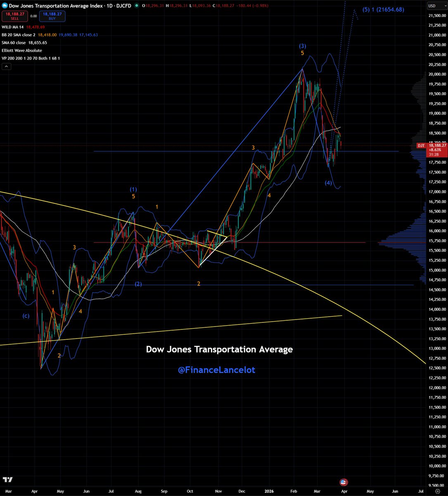Click the blue (4) wave label

pos(328,183)
